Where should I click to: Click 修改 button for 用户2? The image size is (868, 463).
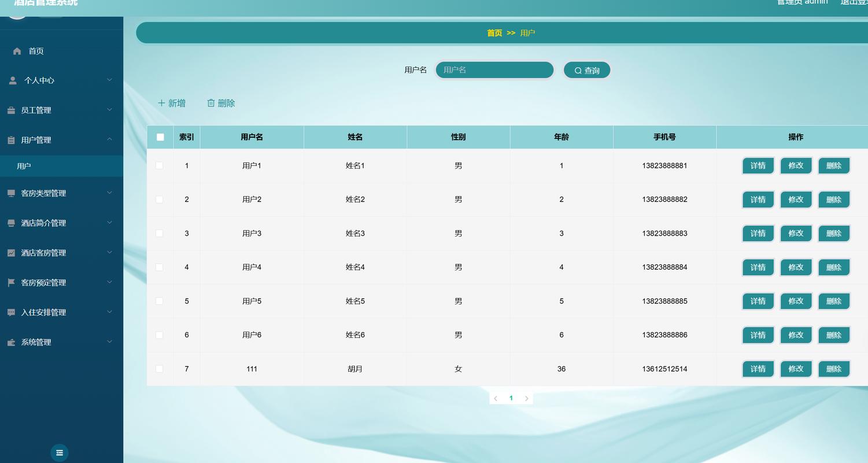[x=796, y=200]
